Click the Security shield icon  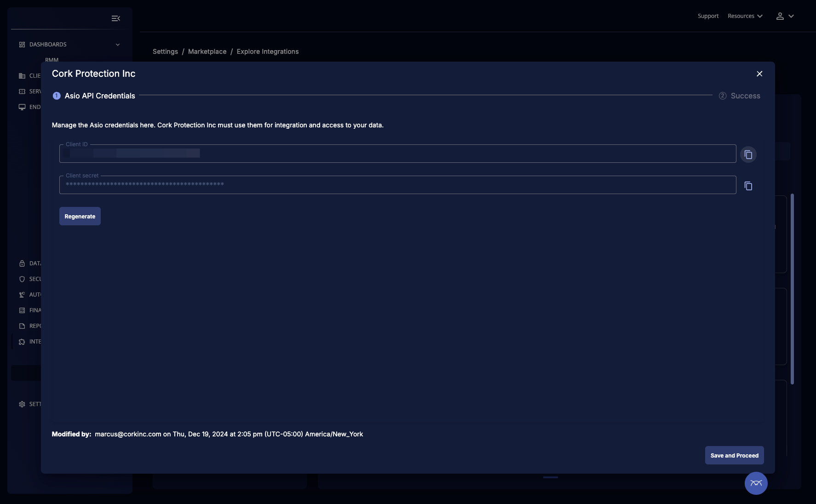click(22, 279)
